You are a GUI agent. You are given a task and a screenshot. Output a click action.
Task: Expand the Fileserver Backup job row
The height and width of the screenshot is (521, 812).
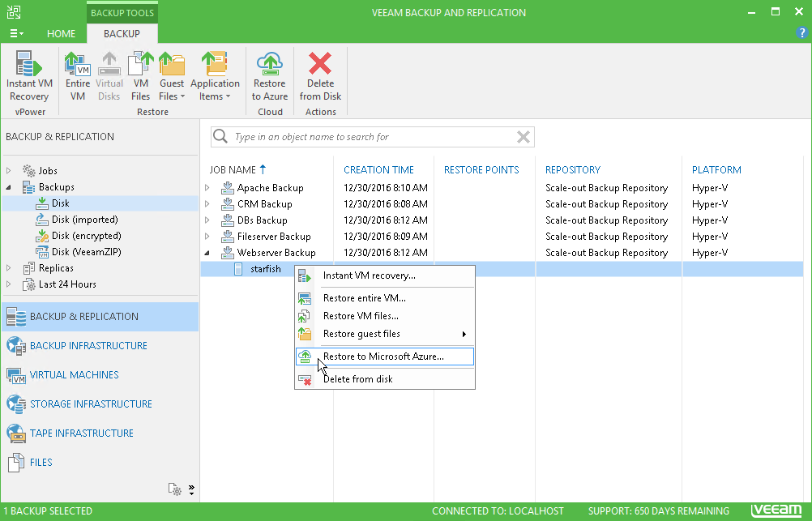(207, 237)
